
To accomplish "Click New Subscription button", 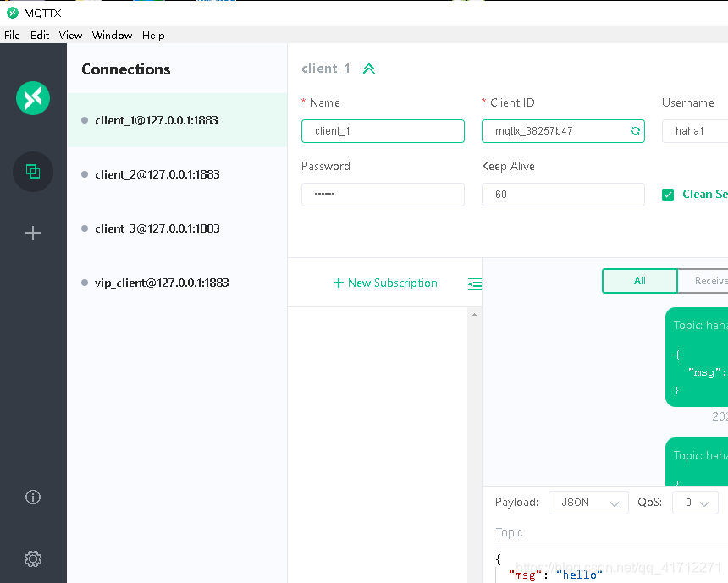I will [385, 283].
